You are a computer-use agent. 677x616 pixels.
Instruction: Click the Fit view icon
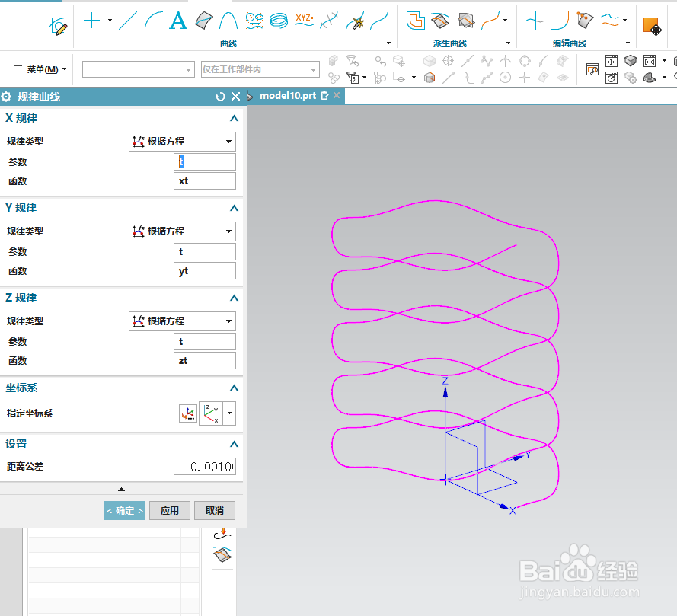(650, 61)
